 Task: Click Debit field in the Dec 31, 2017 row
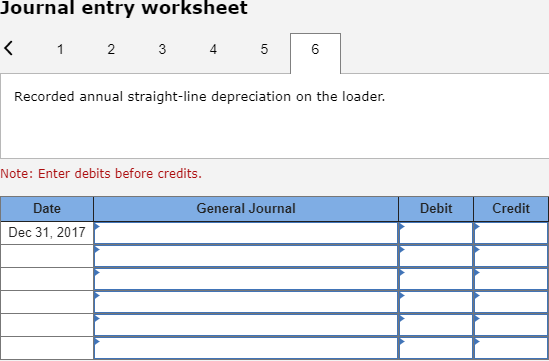coord(436,233)
